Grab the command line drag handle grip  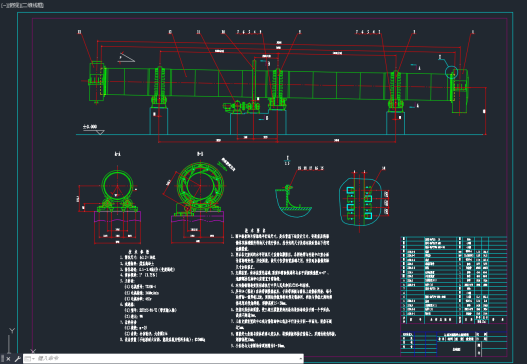click(3, 359)
